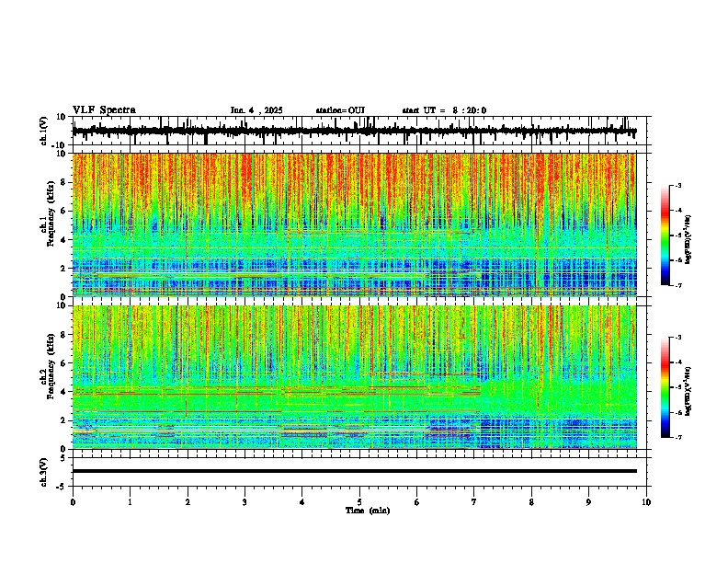Click the time axis tick label "9"
The width and height of the screenshot is (728, 563).
tap(588, 502)
